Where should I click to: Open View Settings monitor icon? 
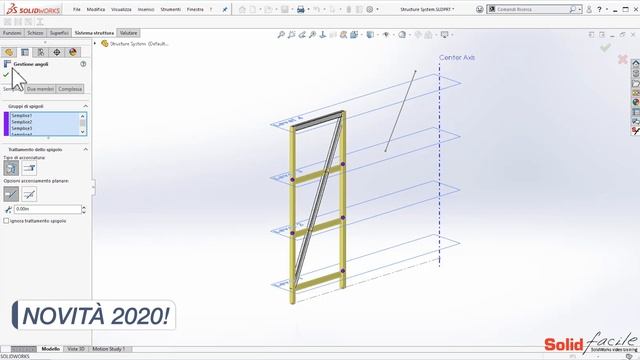(444, 35)
